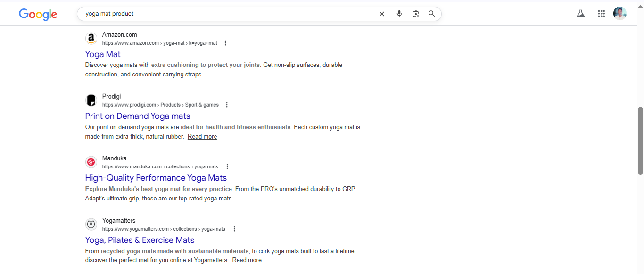Click Read more on the Prodigi description
644x274 pixels.
[202, 136]
